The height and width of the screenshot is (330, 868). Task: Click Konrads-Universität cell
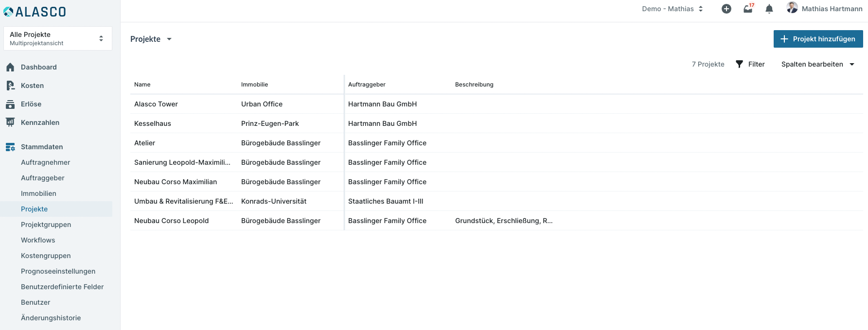(x=274, y=201)
